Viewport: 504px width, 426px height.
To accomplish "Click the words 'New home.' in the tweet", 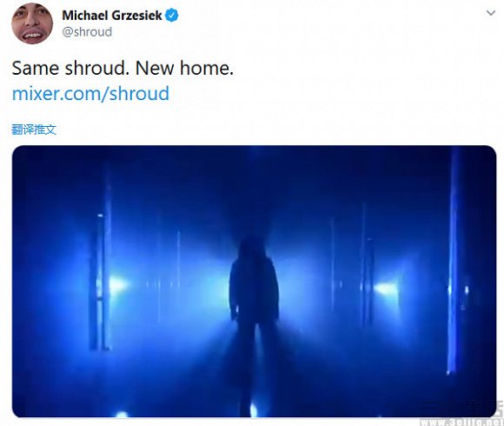I will tap(184, 68).
